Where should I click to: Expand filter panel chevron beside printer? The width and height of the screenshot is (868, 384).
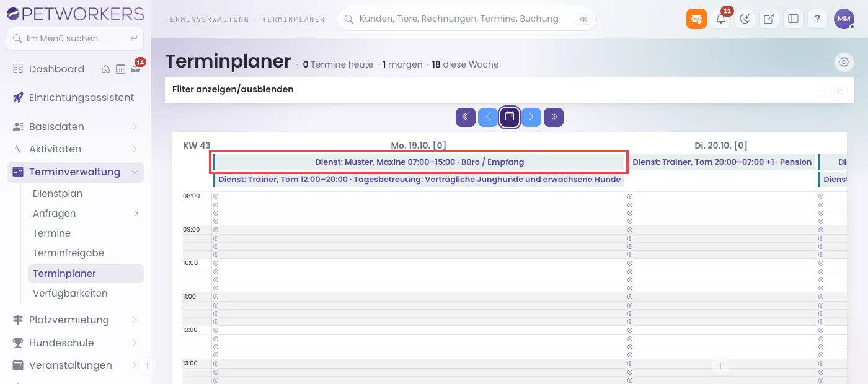pyautogui.click(x=824, y=90)
